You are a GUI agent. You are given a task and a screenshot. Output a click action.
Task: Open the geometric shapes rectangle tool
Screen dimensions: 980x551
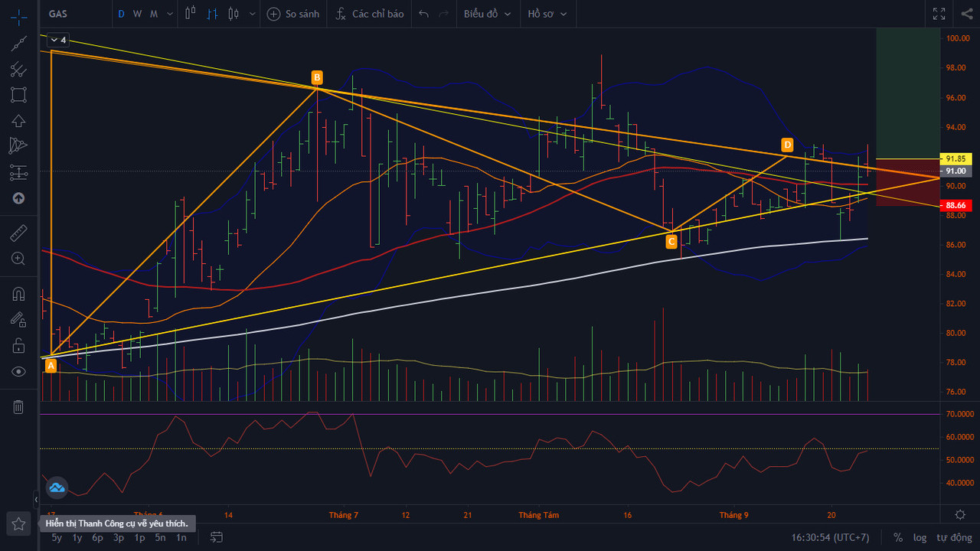coord(18,95)
